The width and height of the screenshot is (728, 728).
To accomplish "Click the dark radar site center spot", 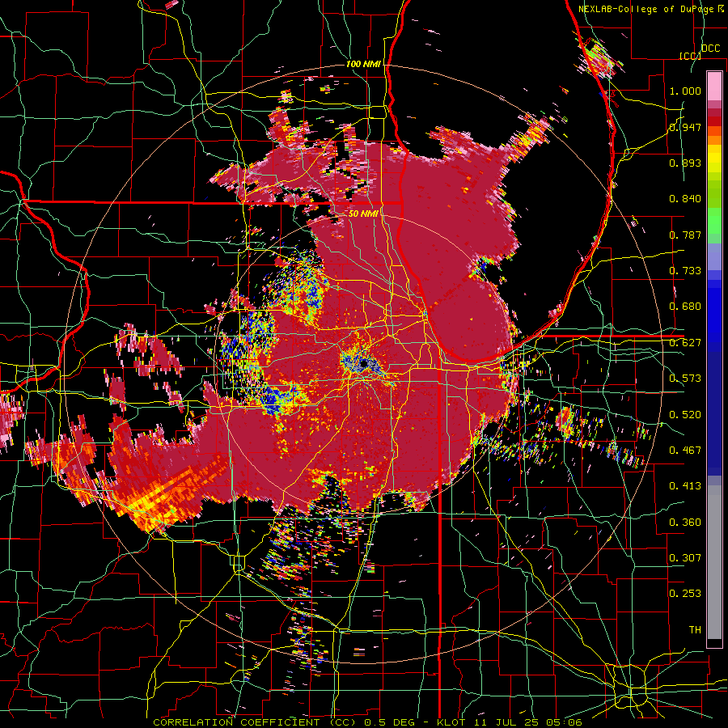I will tap(365, 362).
